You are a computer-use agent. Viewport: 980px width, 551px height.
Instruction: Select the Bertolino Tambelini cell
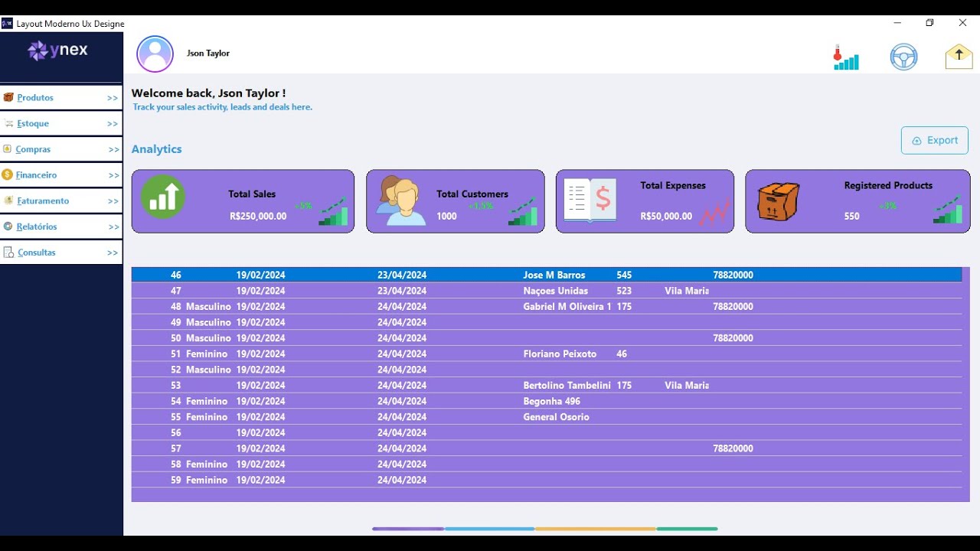pos(567,385)
